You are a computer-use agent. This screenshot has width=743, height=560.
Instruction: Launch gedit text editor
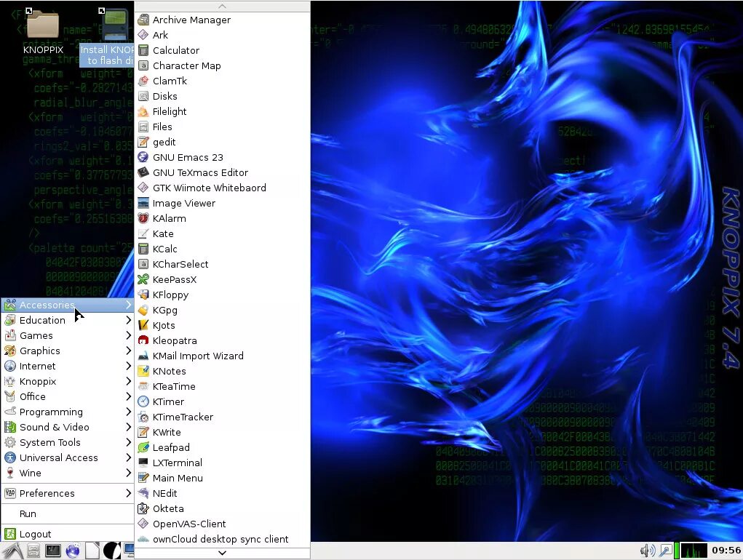222,142
